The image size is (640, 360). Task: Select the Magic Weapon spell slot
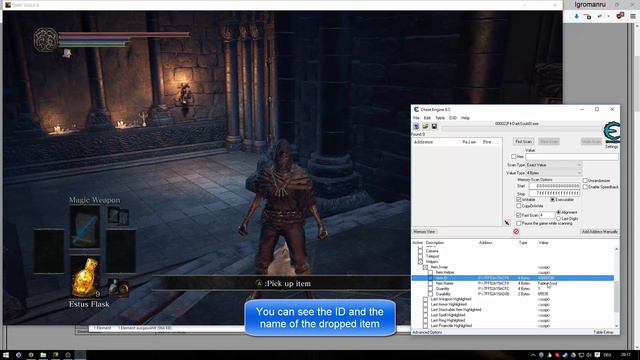point(85,227)
